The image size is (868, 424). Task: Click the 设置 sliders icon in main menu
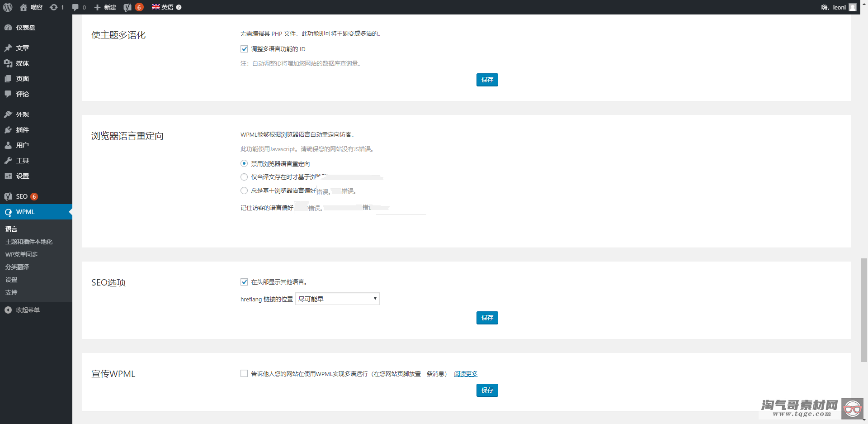[8, 176]
